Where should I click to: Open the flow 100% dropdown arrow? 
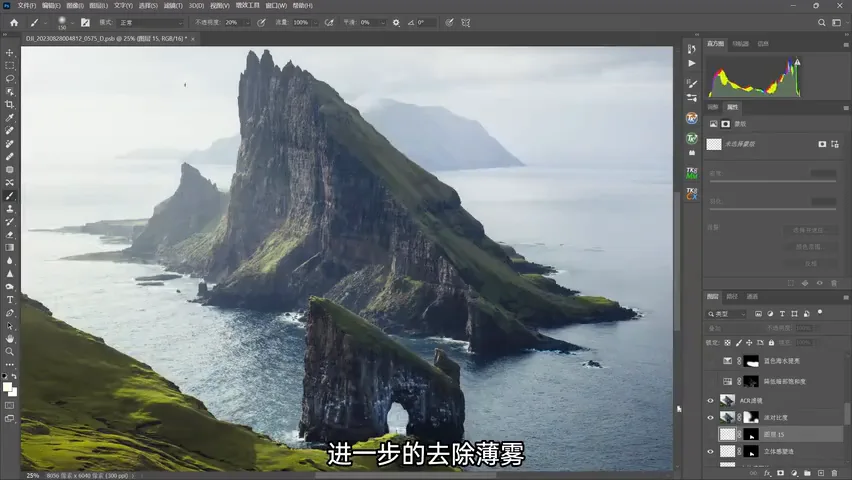[315, 23]
